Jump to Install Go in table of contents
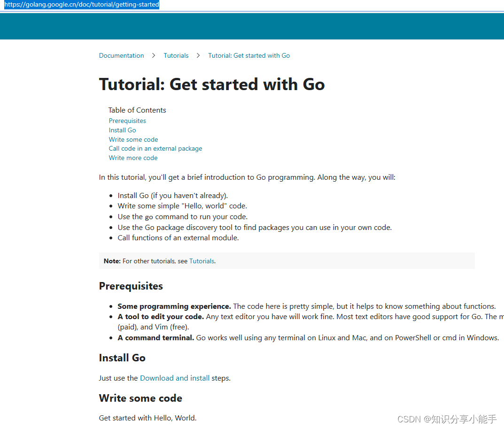Viewport: 504px width, 428px height. point(123,130)
